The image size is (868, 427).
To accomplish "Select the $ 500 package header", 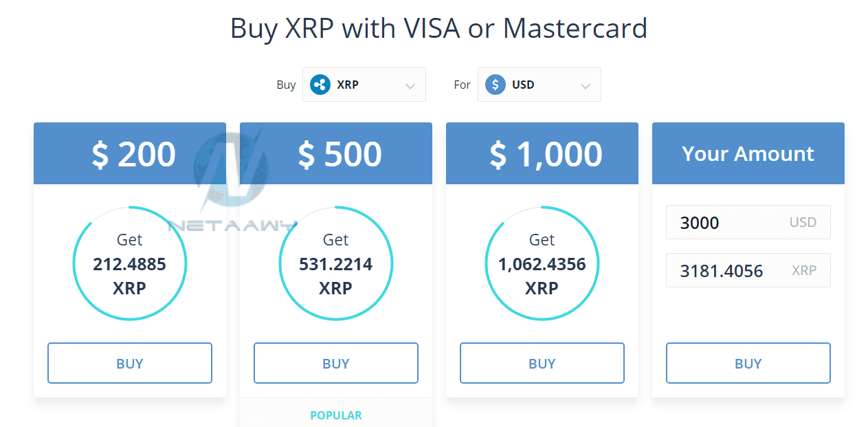I will tap(336, 154).
